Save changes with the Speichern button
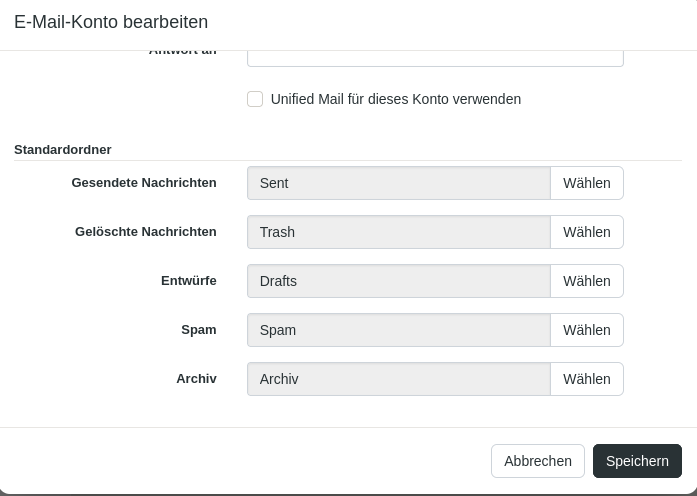The width and height of the screenshot is (697, 496). click(x=637, y=461)
